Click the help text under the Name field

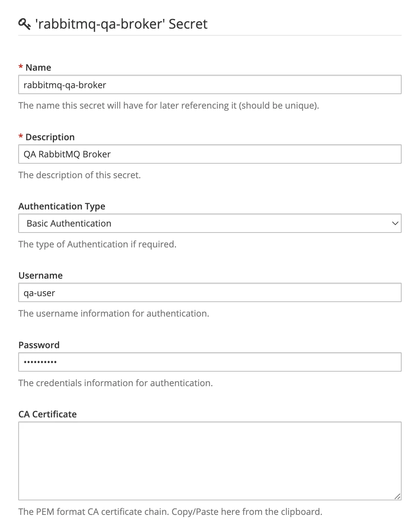pos(168,105)
